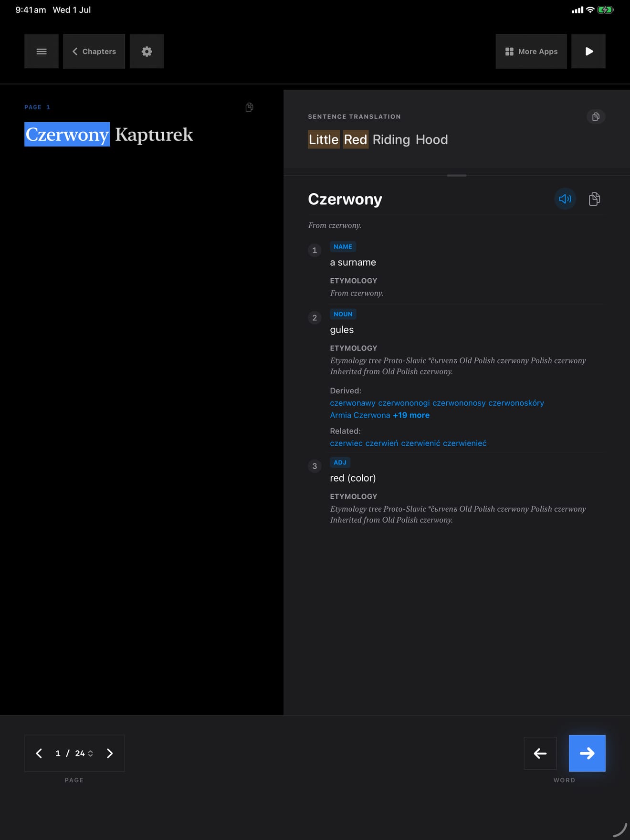This screenshot has width=630, height=840.
Task: Open More Apps
Action: coord(531,51)
